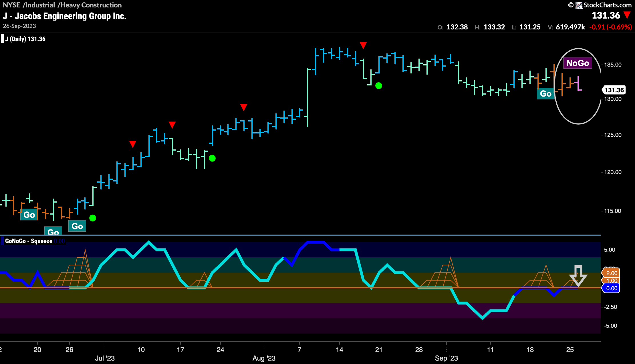Click the green dot near August 21

tap(379, 86)
